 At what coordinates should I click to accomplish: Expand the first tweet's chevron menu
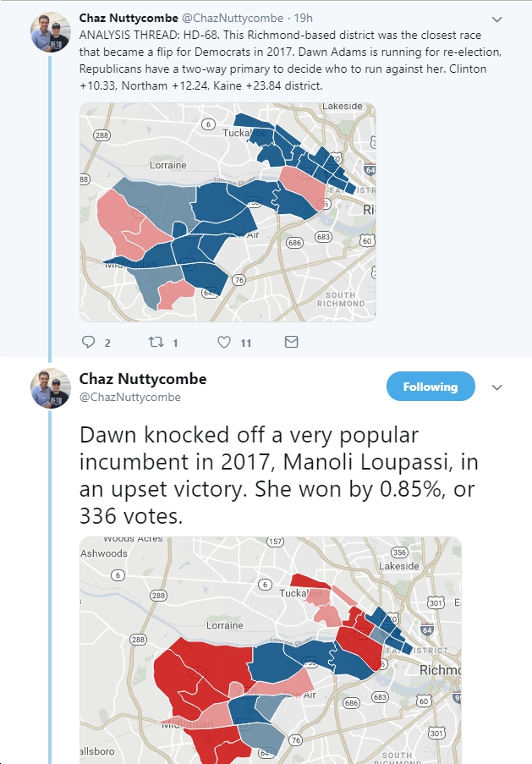[x=497, y=19]
